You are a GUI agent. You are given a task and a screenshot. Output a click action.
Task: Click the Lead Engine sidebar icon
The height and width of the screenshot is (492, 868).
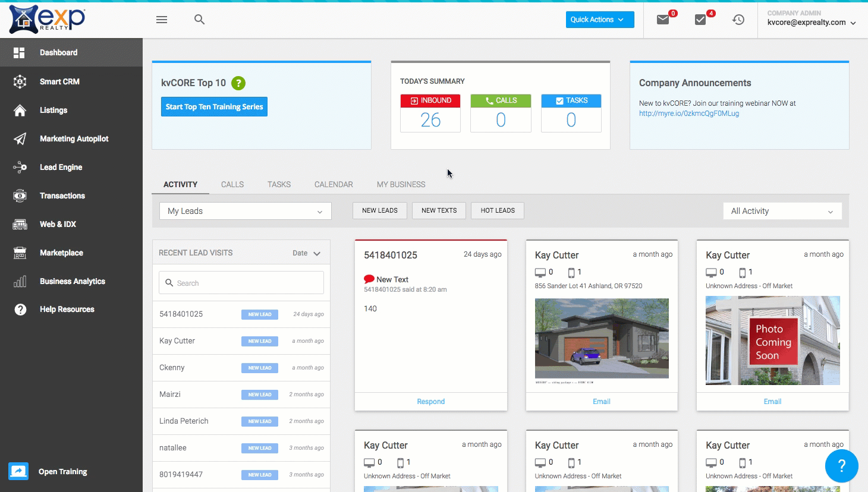click(x=20, y=167)
